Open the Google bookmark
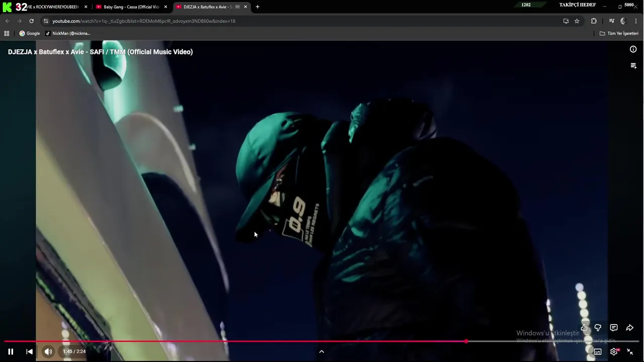The image size is (644, 362). coord(30,33)
